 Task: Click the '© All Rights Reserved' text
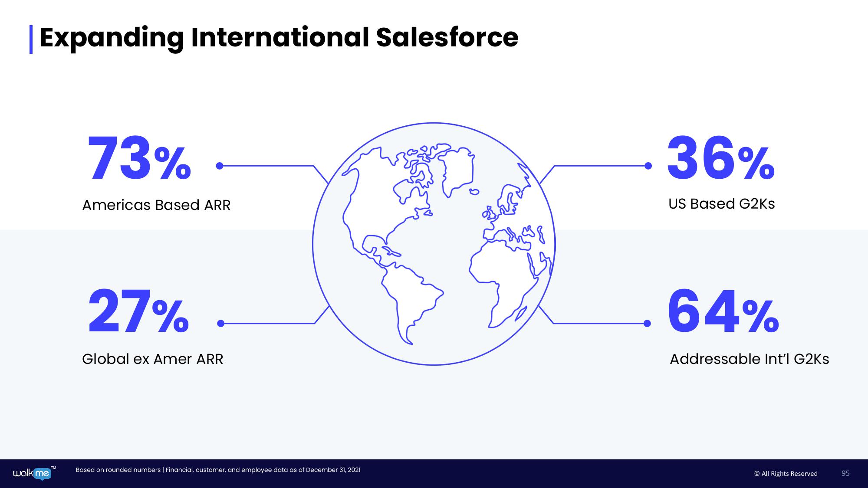click(786, 474)
